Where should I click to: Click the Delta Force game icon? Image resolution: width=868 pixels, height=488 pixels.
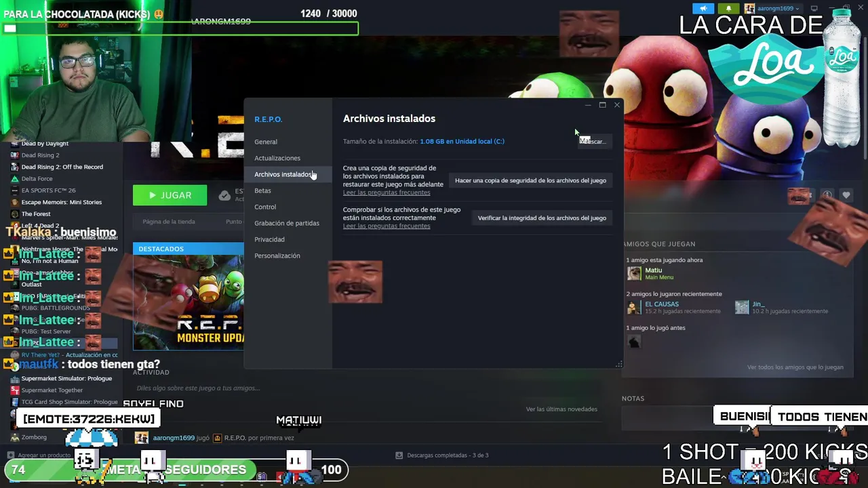point(15,179)
